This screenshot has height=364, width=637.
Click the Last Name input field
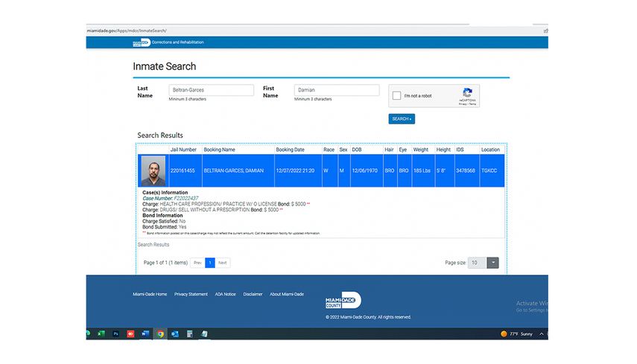click(212, 90)
